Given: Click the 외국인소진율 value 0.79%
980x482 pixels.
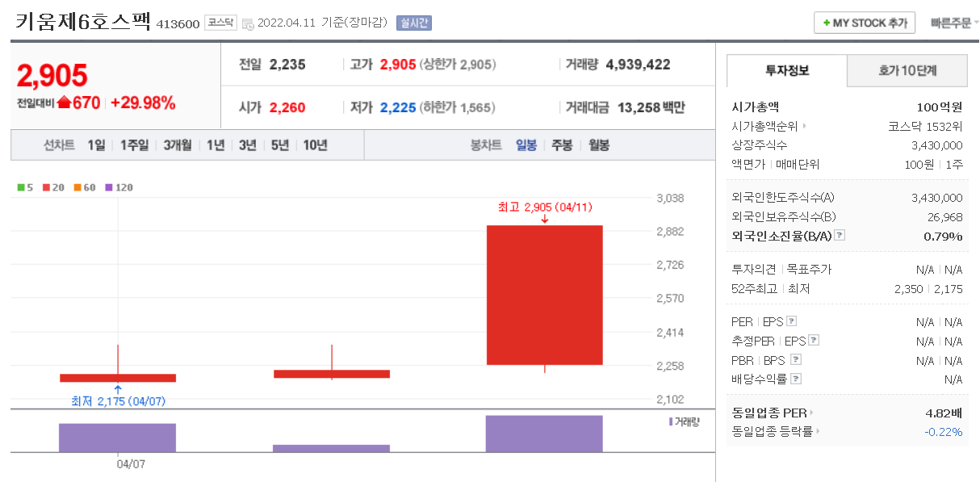Looking at the screenshot, I should (943, 236).
